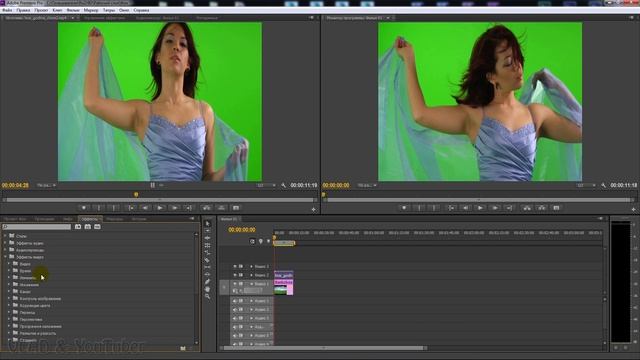Expand the Эффекты аудио folder
The image size is (640, 360).
coord(5,243)
